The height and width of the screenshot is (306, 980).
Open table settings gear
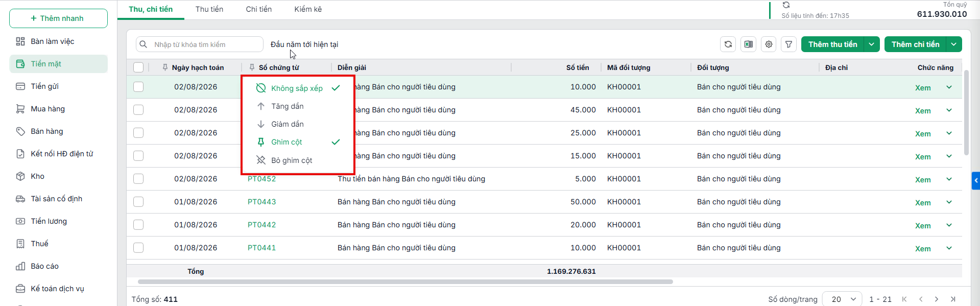(x=769, y=44)
